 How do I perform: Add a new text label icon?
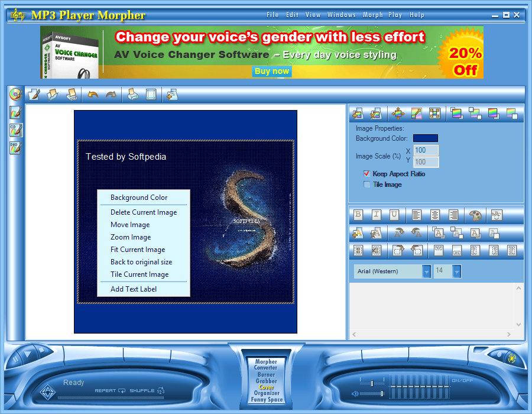click(358, 233)
